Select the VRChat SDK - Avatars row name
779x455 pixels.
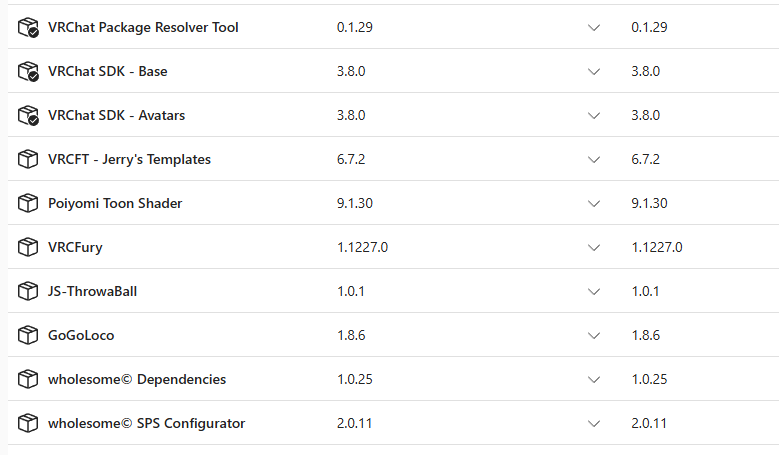pyautogui.click(x=116, y=116)
